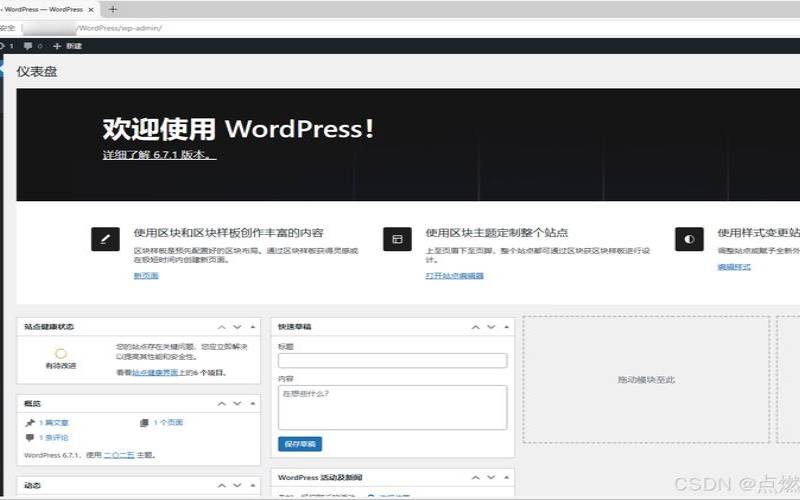Collapse the 快速草稿 panel
Viewport: 800px width, 500px height.
(507, 327)
